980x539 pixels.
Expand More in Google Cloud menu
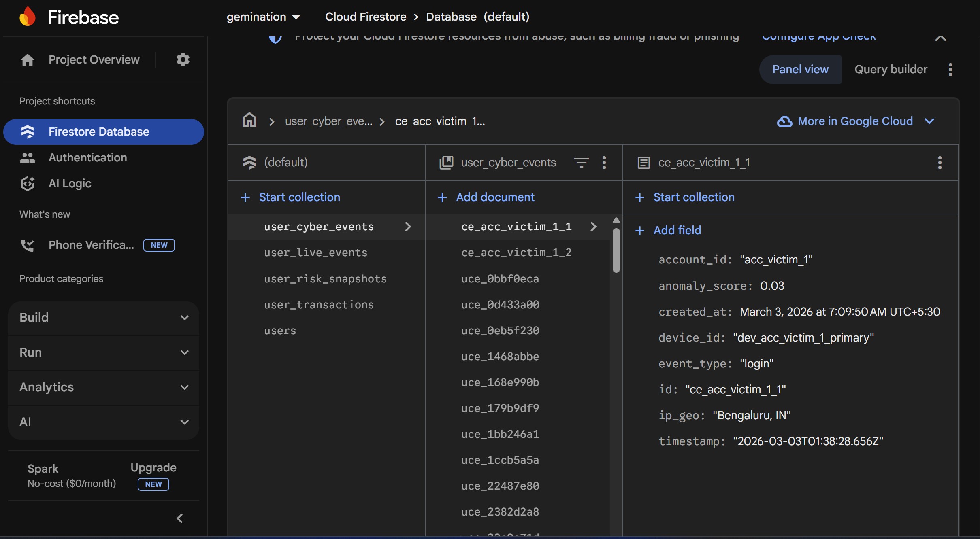856,121
